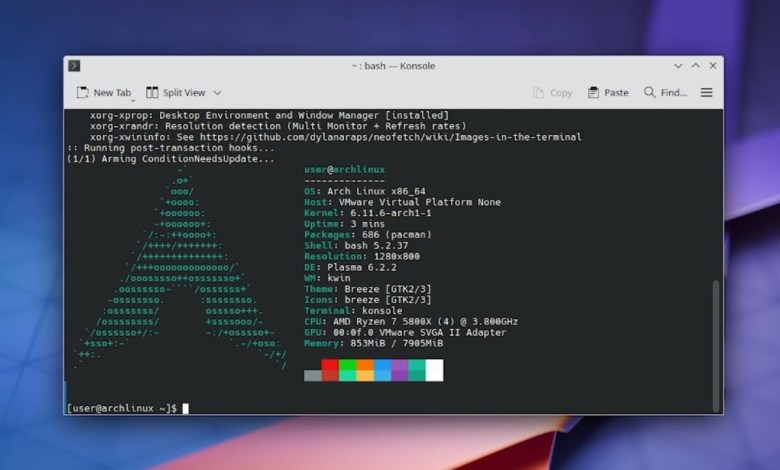Click the [user@archlinux ~]$ shell prompt
780x470 pixels.
click(122, 408)
